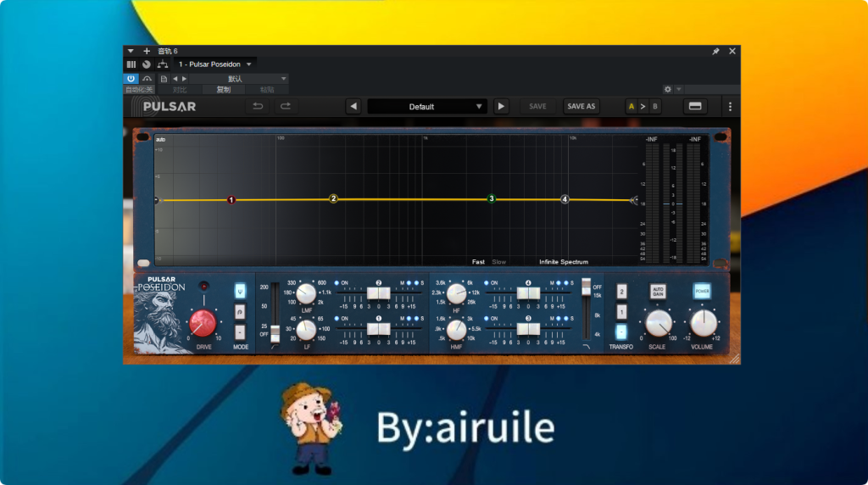The height and width of the screenshot is (485, 868).
Task: Toggle band 3 ON light
Action: [x=486, y=318]
